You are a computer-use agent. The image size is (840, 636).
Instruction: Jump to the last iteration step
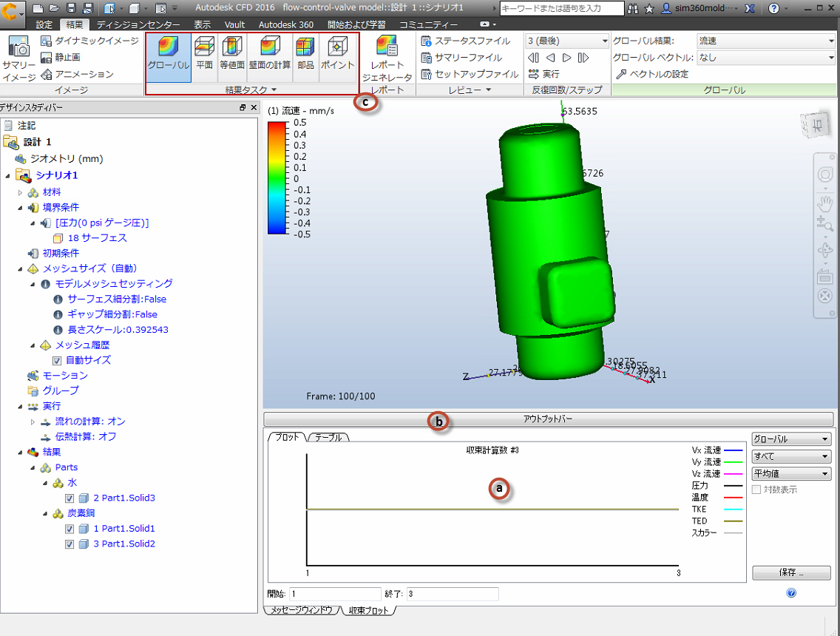[583, 58]
